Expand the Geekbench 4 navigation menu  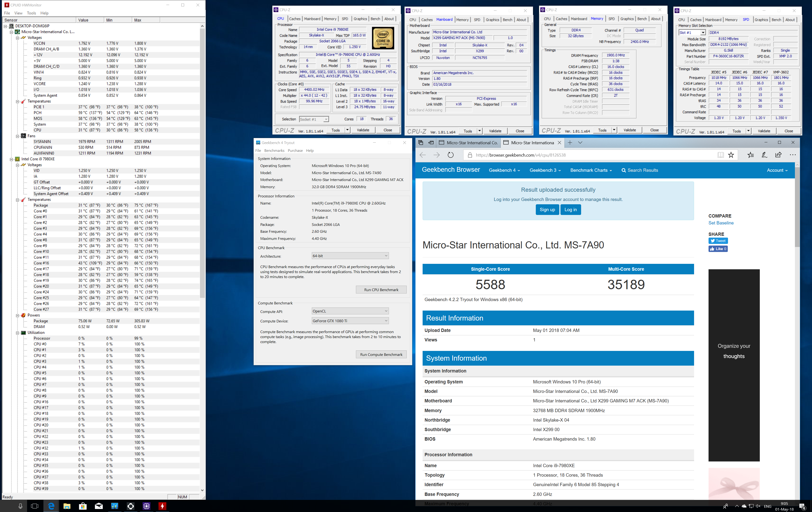point(504,170)
